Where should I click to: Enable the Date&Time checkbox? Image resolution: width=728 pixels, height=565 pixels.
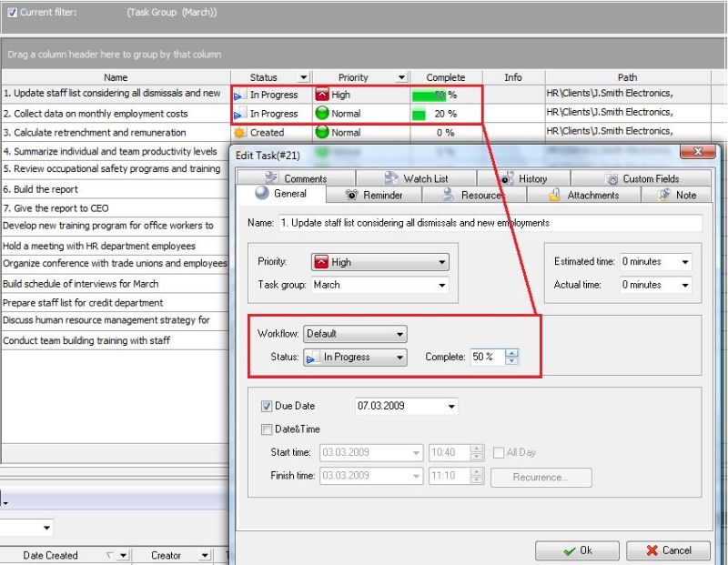267,429
